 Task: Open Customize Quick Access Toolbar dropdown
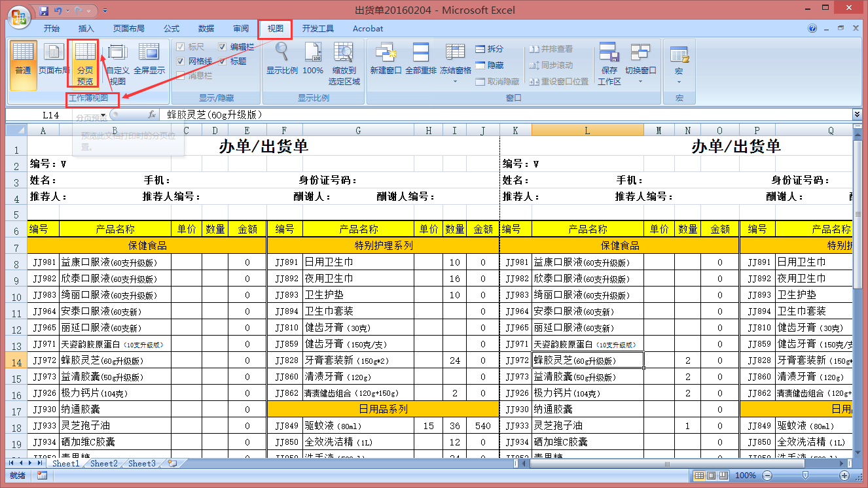105,11
